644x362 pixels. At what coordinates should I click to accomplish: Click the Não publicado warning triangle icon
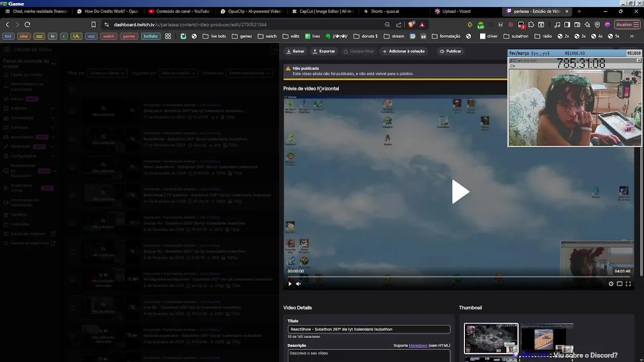(288, 68)
